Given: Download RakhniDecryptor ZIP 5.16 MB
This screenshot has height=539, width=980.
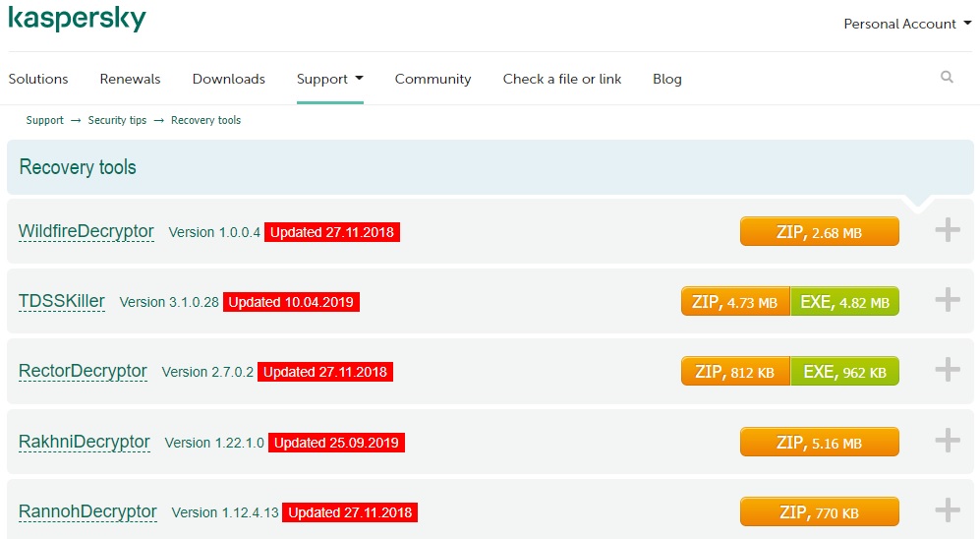Looking at the screenshot, I should coord(820,442).
